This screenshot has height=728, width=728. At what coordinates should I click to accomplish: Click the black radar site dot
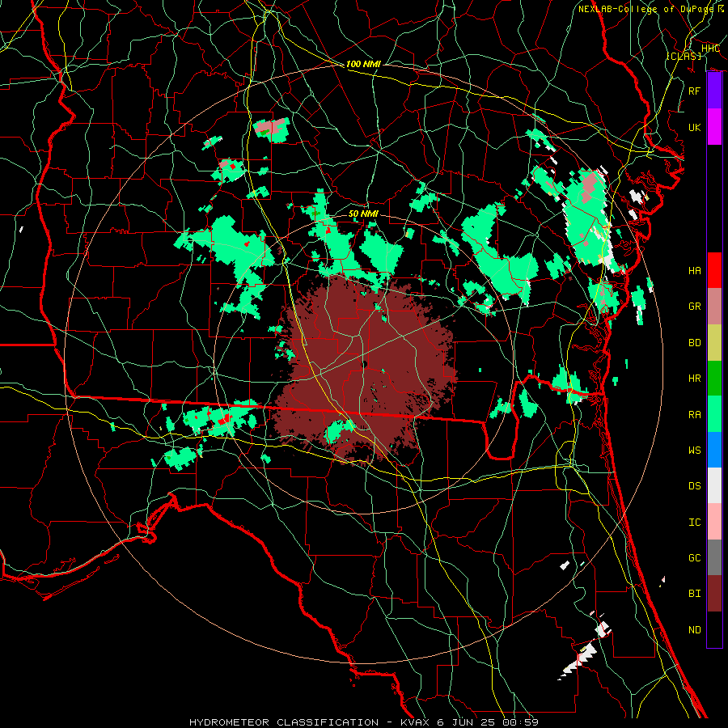coord(364,365)
